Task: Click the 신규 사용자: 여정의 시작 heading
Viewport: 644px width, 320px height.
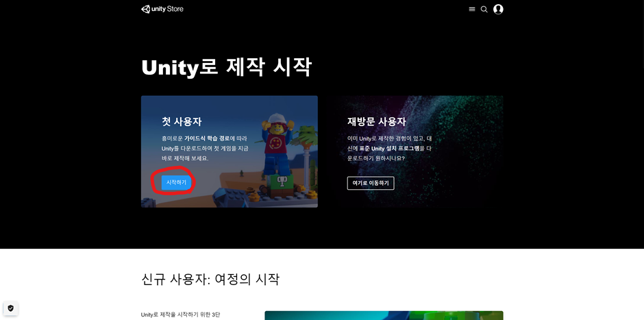Action: (x=210, y=280)
